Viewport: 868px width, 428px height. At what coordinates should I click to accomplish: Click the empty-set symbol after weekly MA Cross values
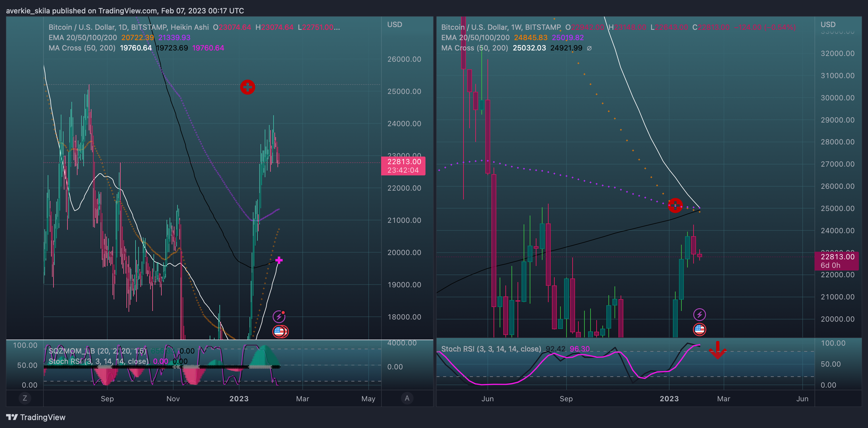click(x=589, y=48)
